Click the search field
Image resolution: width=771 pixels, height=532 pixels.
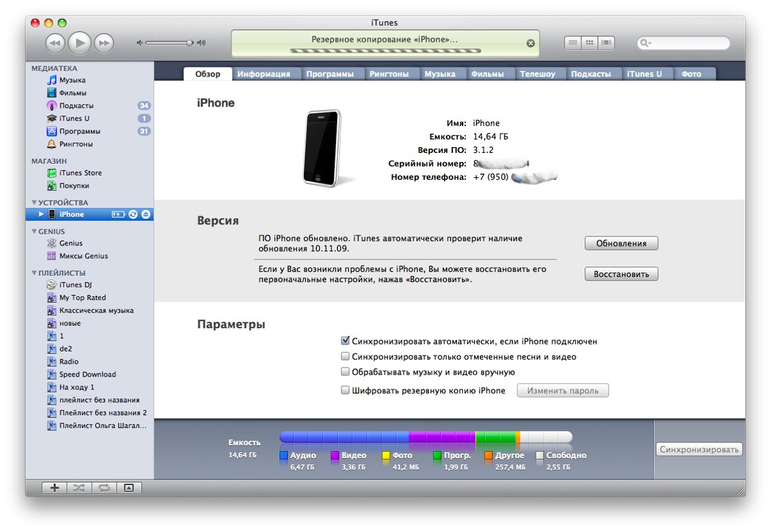coord(684,43)
